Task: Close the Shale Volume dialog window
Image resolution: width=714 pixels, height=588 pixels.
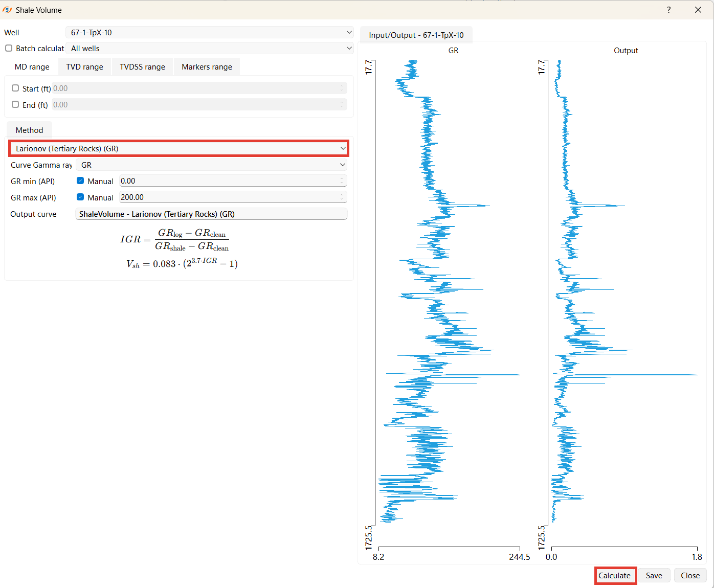Action: click(x=698, y=10)
